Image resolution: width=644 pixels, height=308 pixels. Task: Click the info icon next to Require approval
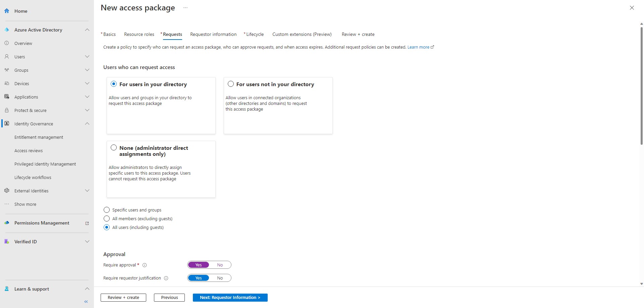[145, 265]
